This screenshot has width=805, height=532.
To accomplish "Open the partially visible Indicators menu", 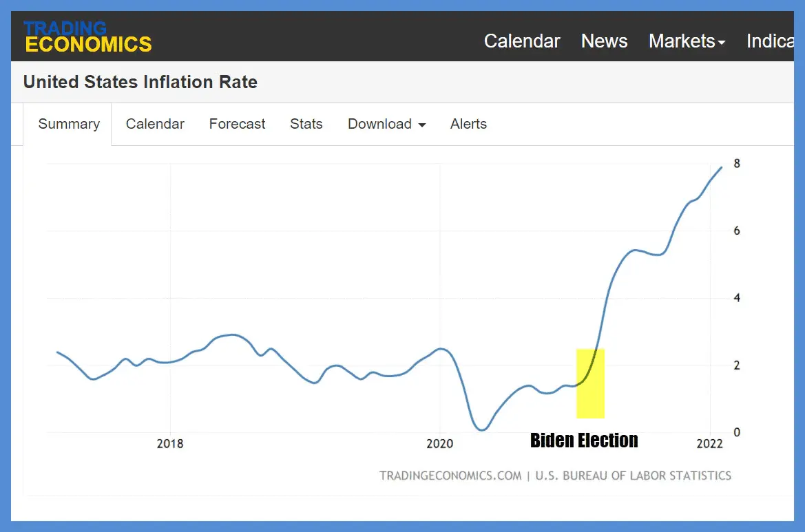I will coord(770,41).
